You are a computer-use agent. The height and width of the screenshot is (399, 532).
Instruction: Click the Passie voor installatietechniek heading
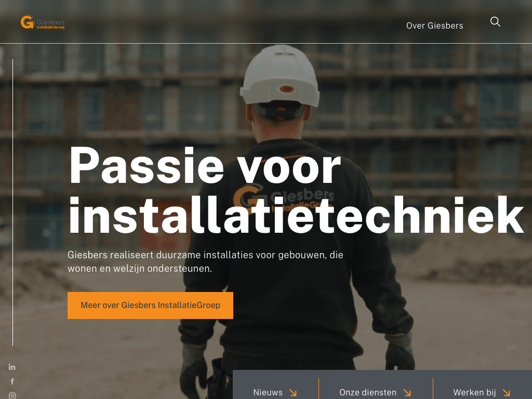(x=296, y=190)
